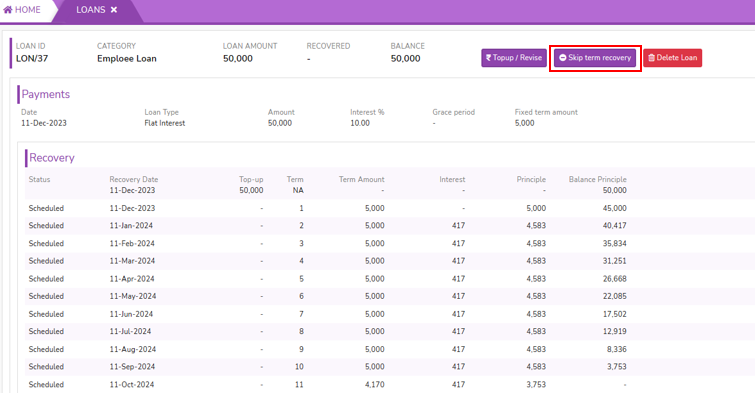Screen dimensions: 755x393
Task: Click the Payments section heading
Action: (46, 94)
